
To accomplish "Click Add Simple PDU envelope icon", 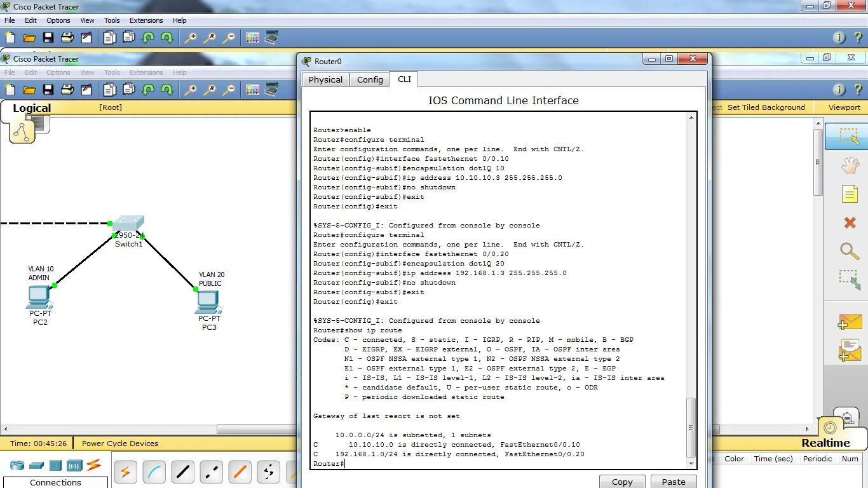I will pos(850,322).
